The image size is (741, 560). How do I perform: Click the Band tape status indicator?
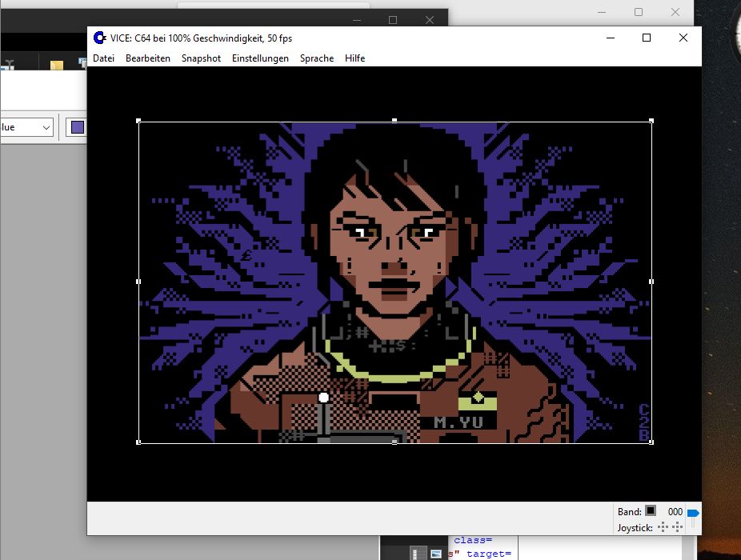[x=651, y=511]
